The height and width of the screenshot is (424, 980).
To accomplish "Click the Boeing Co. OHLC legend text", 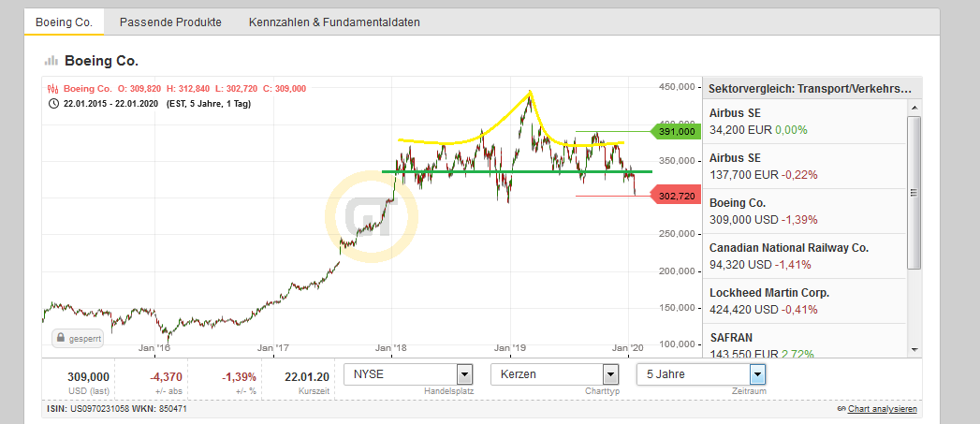I will pyautogui.click(x=185, y=89).
